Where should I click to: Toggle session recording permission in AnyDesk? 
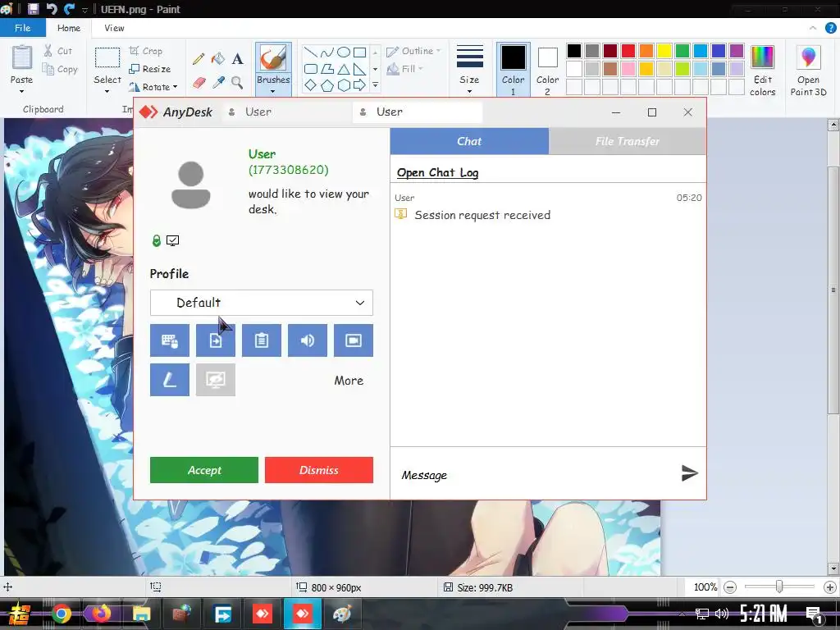point(354,340)
